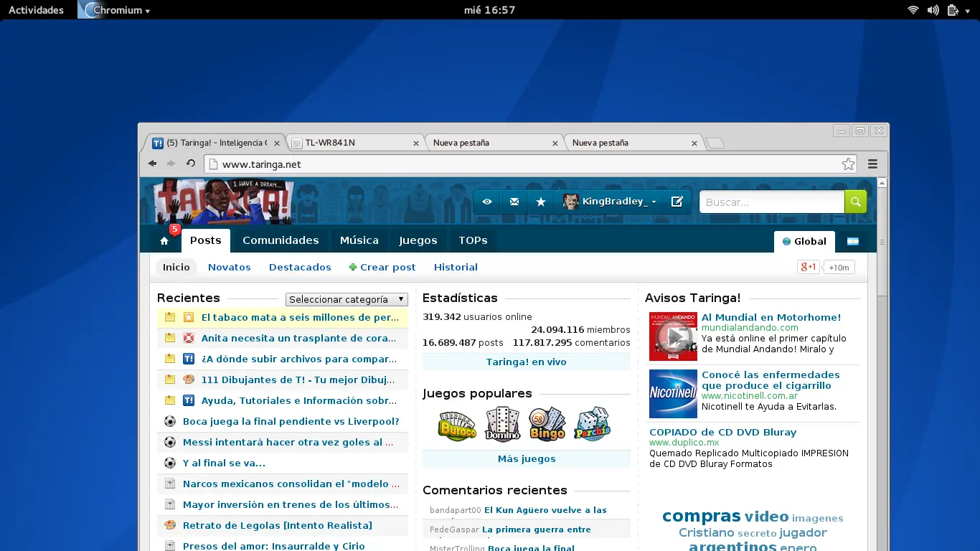Click the Argentina flag icon
980x551 pixels.
tap(852, 241)
